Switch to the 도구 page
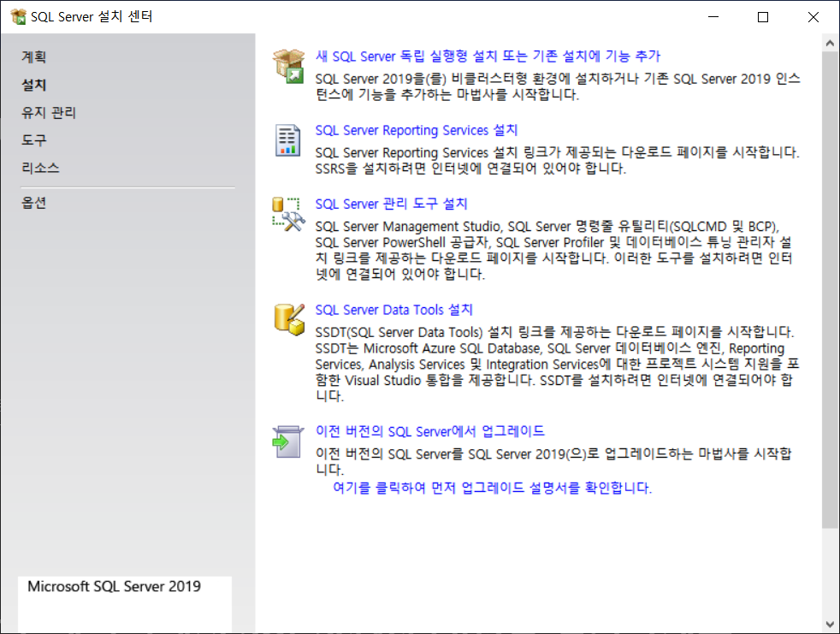The width and height of the screenshot is (840, 634). point(33,140)
